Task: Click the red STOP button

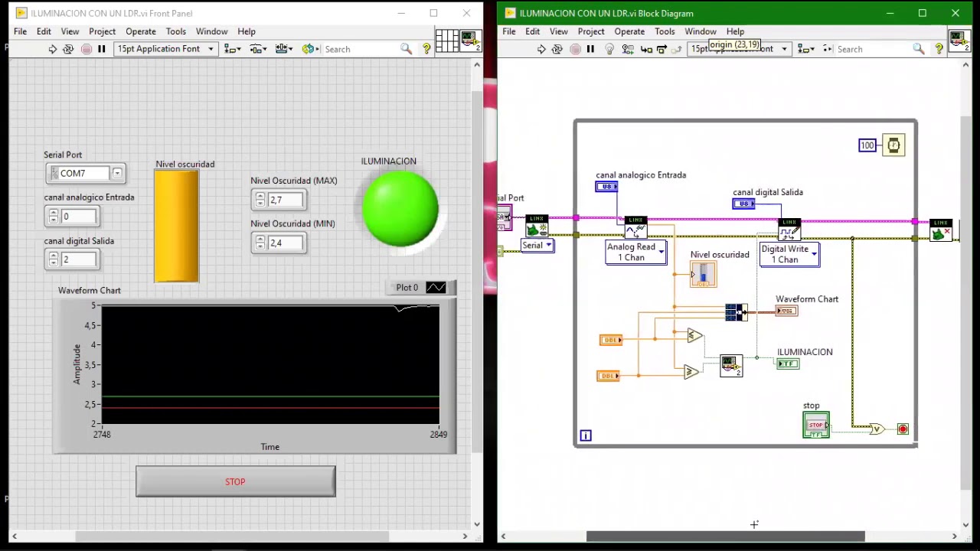Action: [x=235, y=482]
